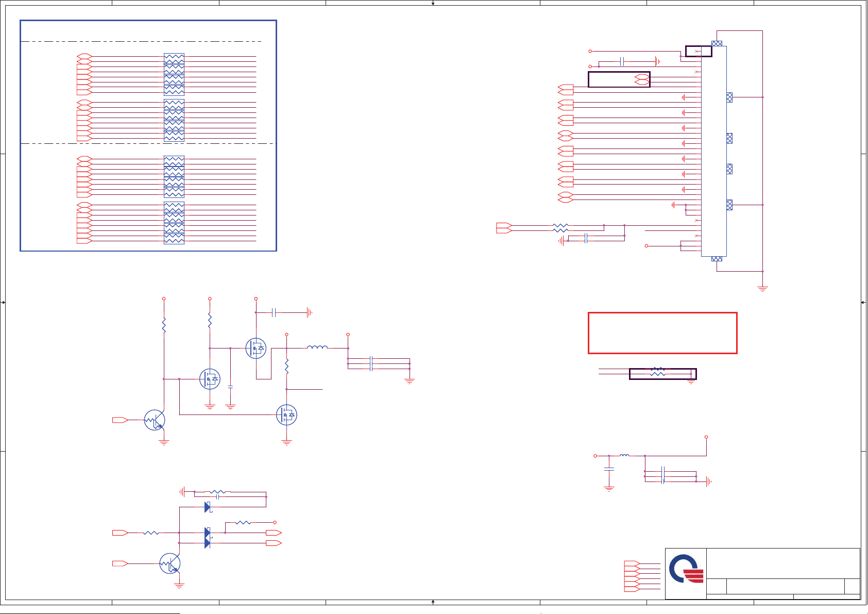Click the topmost resistor array in the blue frame
Image resolution: width=868 pixels, height=614 pixels.
tap(174, 59)
